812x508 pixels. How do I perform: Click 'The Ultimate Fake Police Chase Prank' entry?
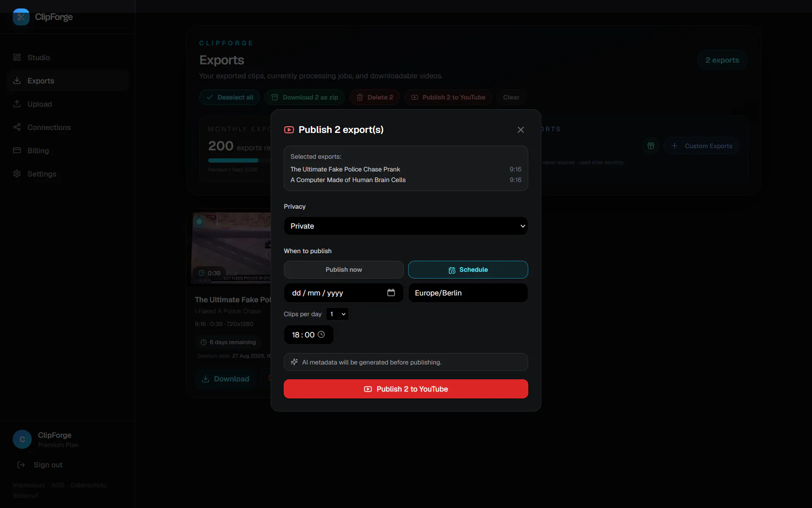(x=406, y=169)
